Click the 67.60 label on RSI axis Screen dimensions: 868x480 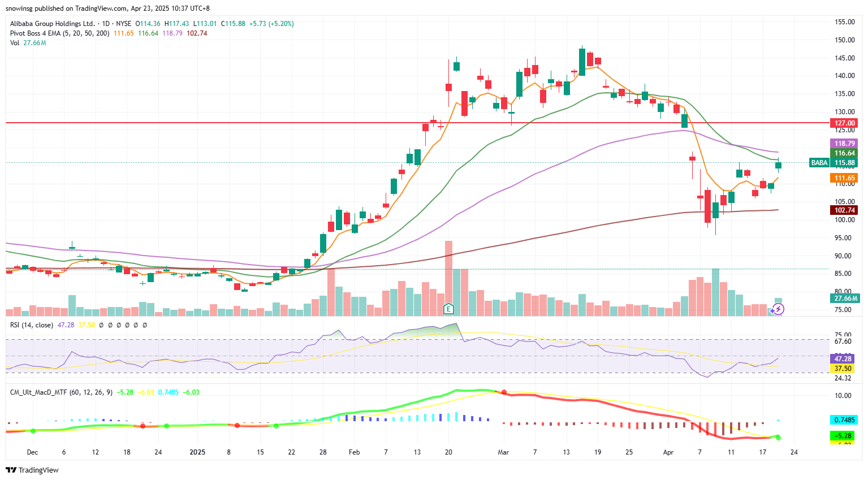843,341
